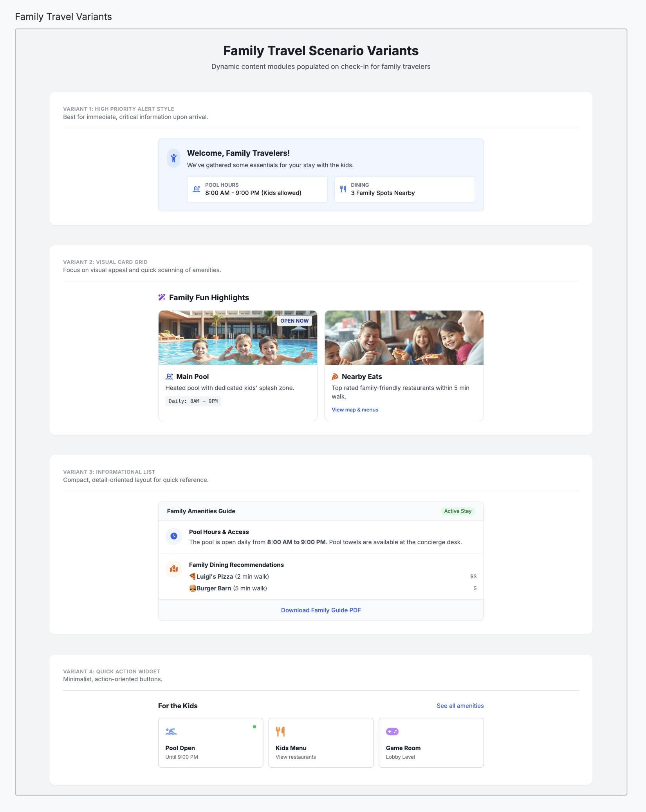Click the Dining 3 Family Spots tile
The height and width of the screenshot is (812, 646).
point(405,189)
